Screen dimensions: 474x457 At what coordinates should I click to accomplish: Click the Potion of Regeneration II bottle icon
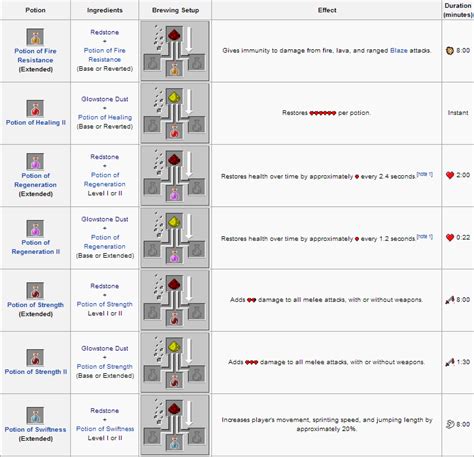pos(35,228)
